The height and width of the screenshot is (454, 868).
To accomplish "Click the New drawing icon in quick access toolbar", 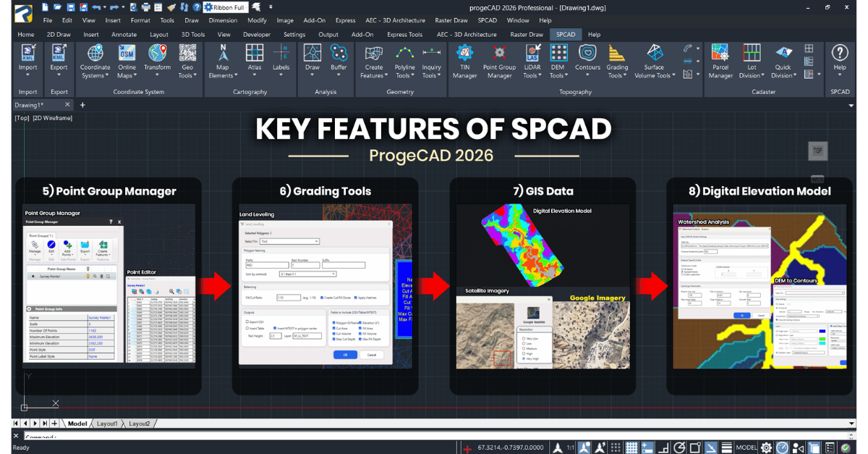I will (x=46, y=7).
